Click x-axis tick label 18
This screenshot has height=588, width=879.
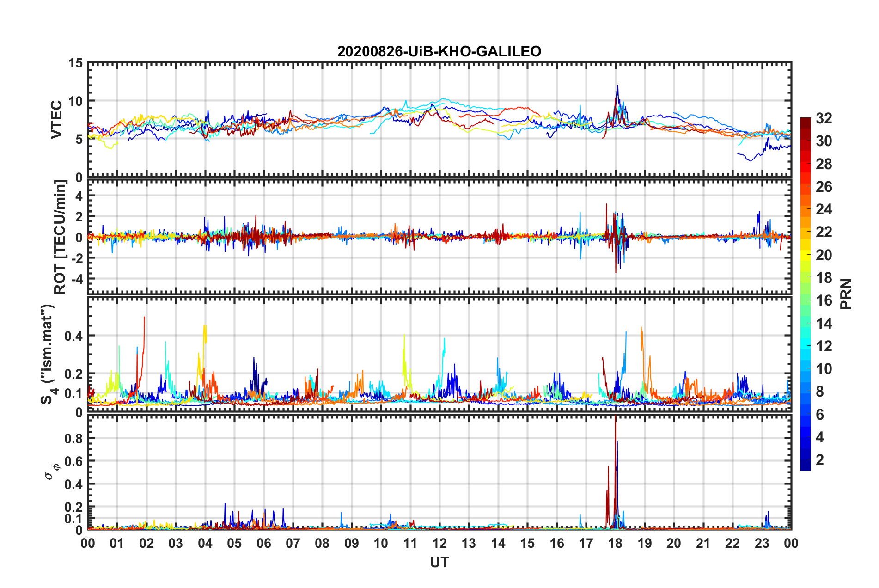pyautogui.click(x=616, y=543)
